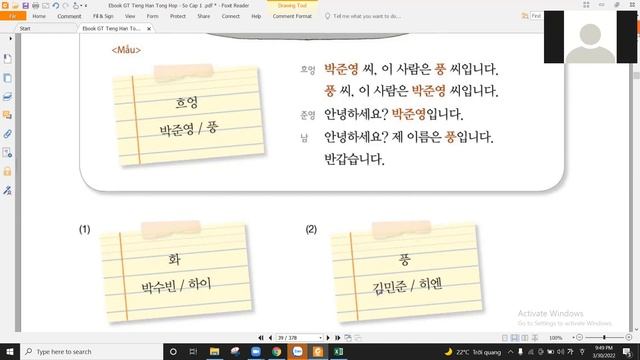The width and height of the screenshot is (640, 360).
Task: Open the signature pen panel in sidebar
Action: [x=7, y=190]
